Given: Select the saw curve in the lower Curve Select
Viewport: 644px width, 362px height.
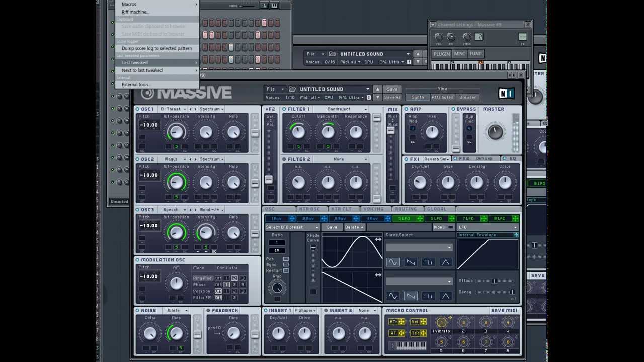Looking at the screenshot, I should point(411,296).
